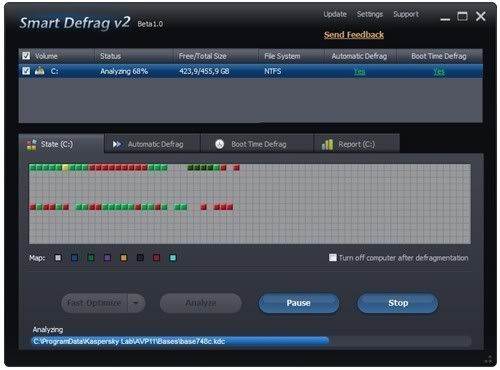
Task: Click the Automatic Defrag tab arrow icon
Action: point(117,144)
